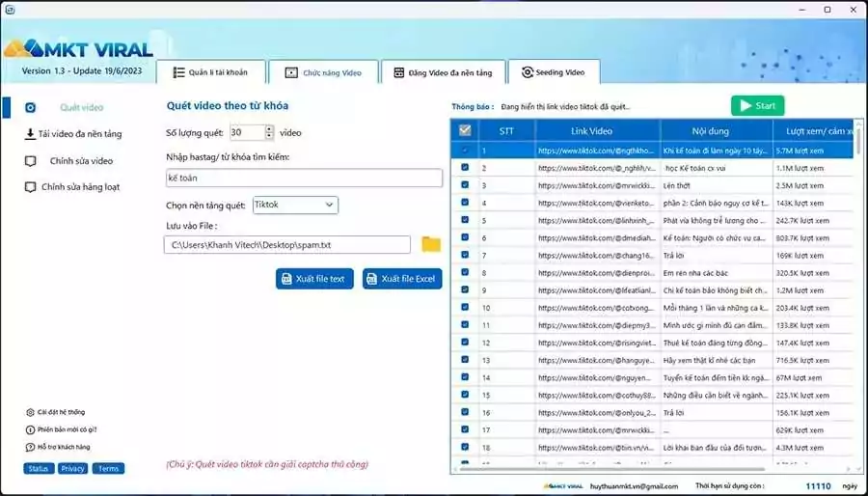Click the Đăng Video đa nền tảng tab icon
This screenshot has height=496, width=868.
pyautogui.click(x=398, y=73)
